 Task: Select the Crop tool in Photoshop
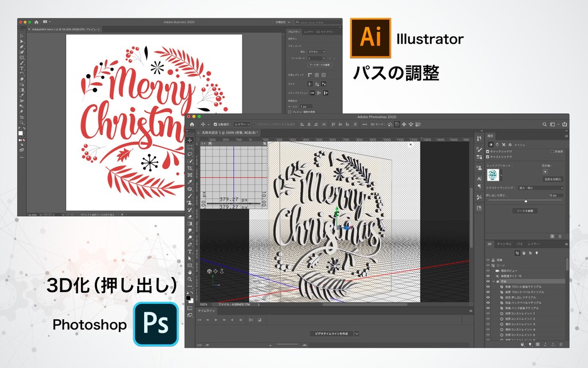(189, 168)
